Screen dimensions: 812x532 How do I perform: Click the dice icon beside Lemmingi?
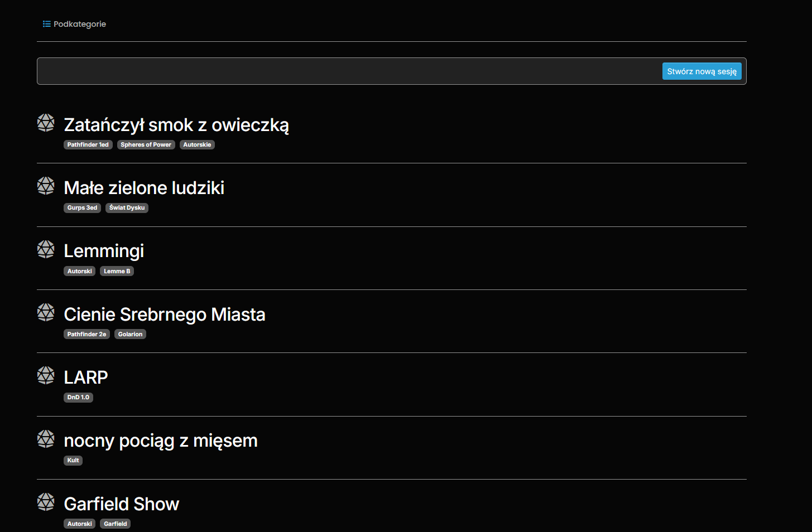pos(46,249)
